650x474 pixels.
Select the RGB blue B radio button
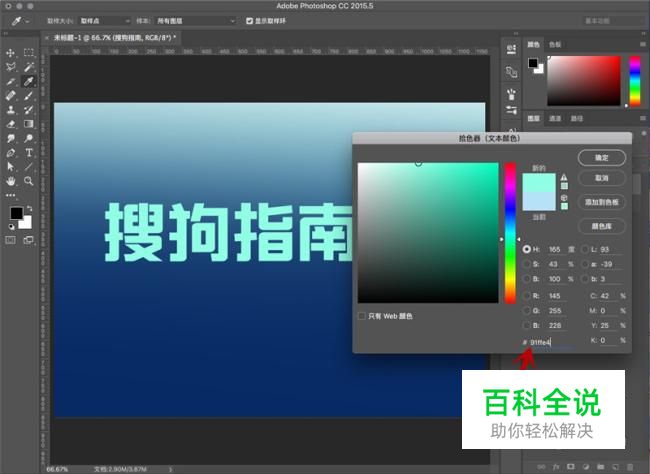point(526,326)
